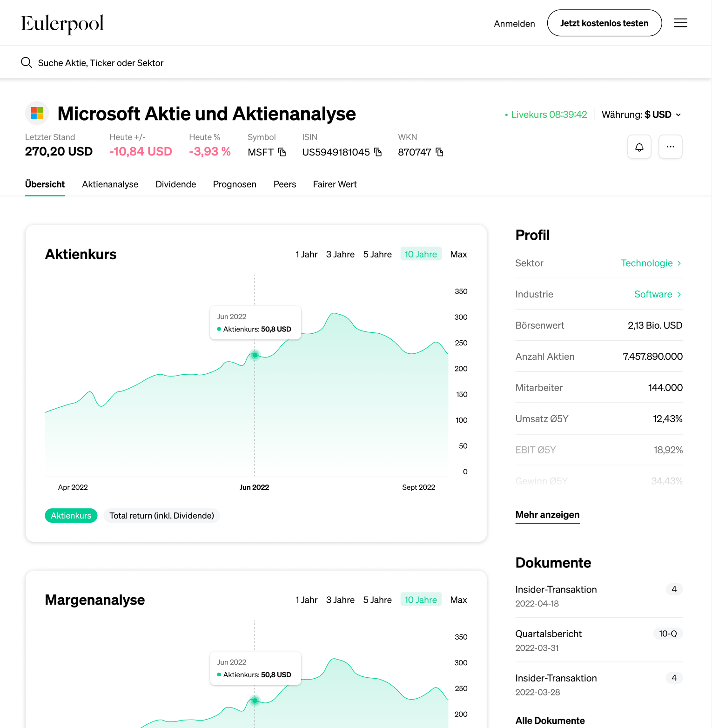
Task: Select Max in Aktienkurs chart
Action: (x=458, y=254)
